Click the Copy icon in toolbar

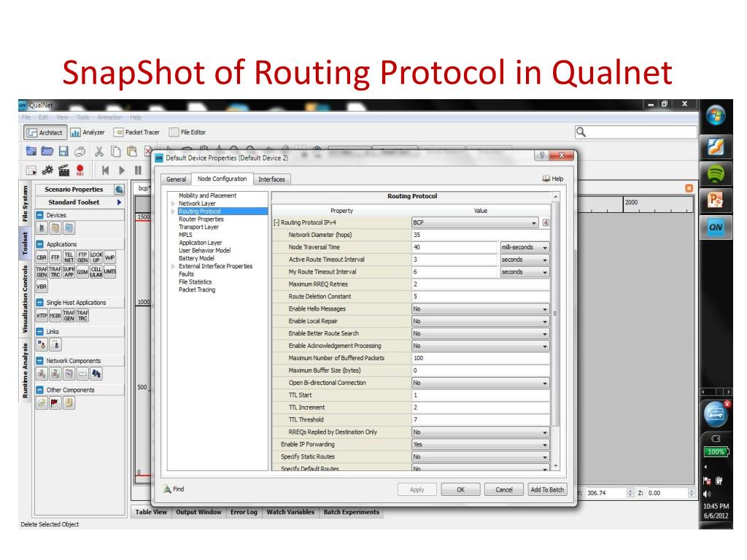115,152
